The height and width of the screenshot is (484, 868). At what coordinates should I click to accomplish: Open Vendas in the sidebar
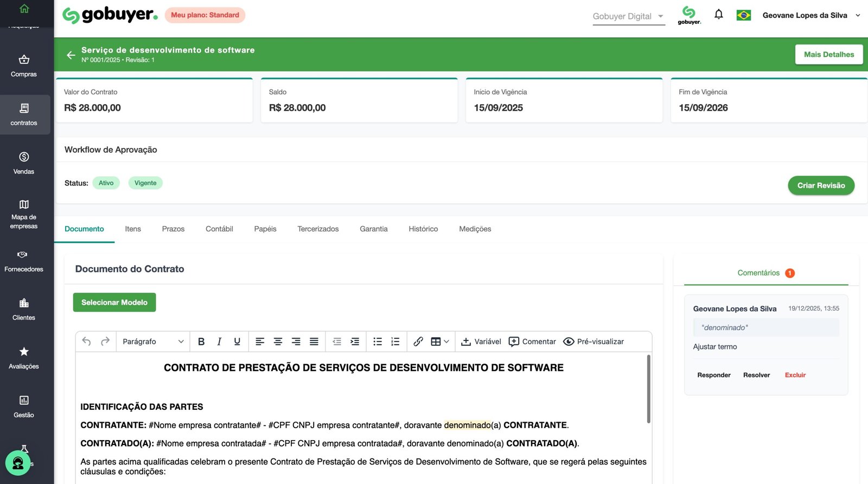(24, 163)
